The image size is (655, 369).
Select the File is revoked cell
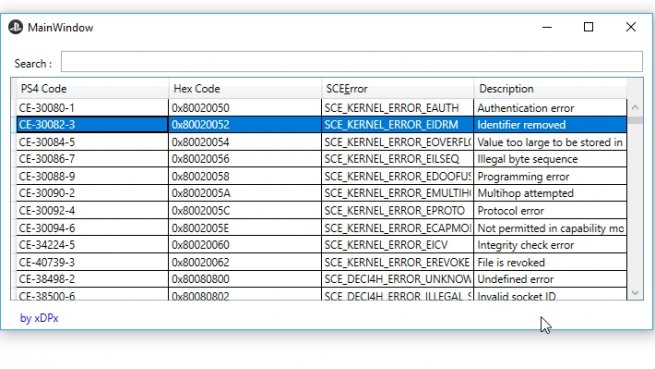click(550, 262)
